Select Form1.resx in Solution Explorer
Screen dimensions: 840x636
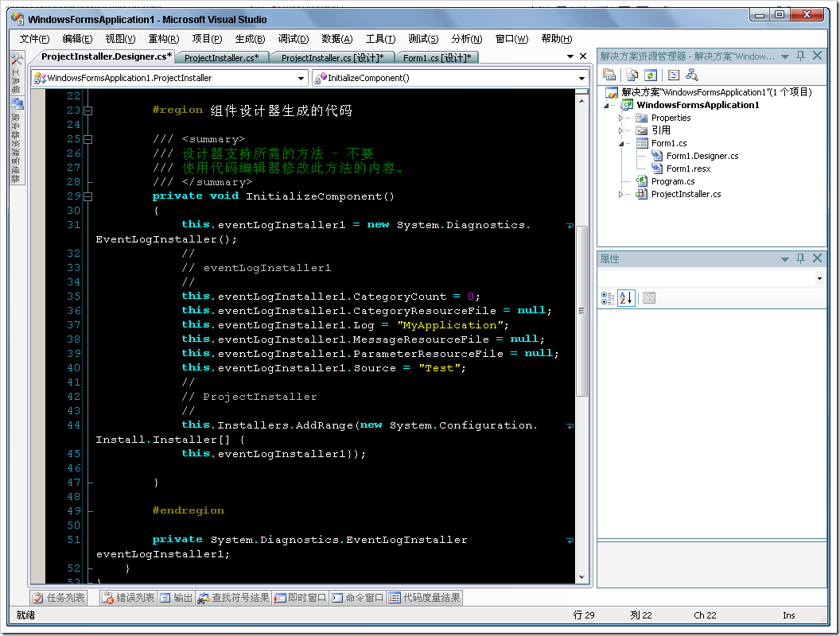[x=688, y=169]
